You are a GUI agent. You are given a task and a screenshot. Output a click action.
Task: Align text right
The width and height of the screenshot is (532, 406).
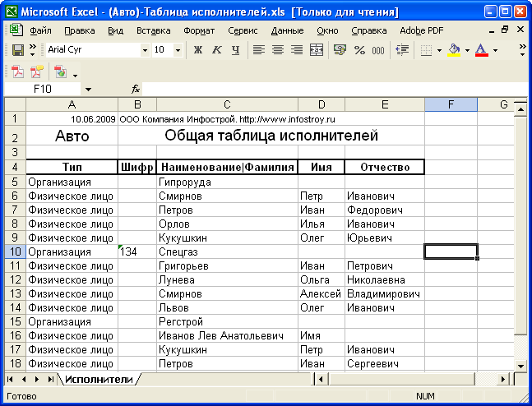pos(296,50)
